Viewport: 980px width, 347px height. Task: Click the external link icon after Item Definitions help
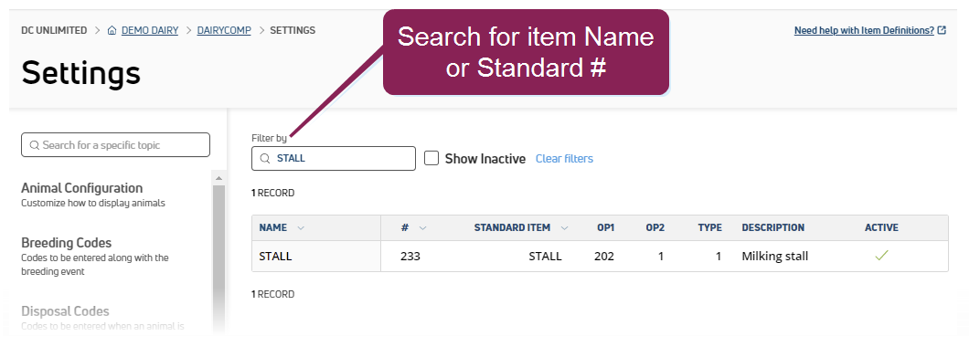point(943,30)
